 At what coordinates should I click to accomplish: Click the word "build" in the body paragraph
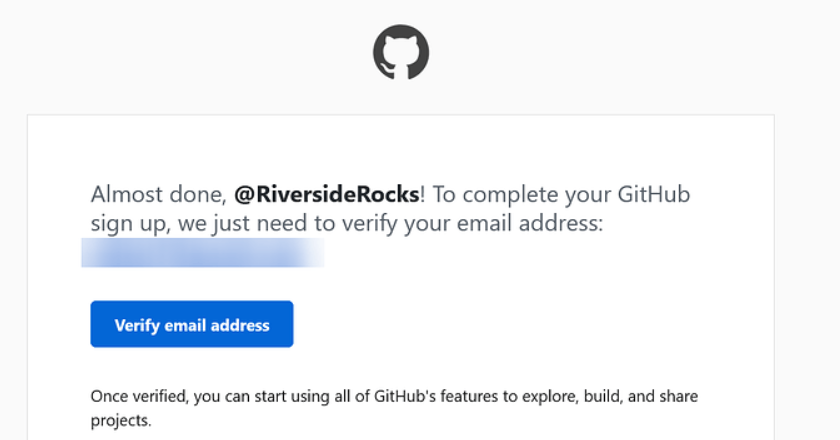602,396
